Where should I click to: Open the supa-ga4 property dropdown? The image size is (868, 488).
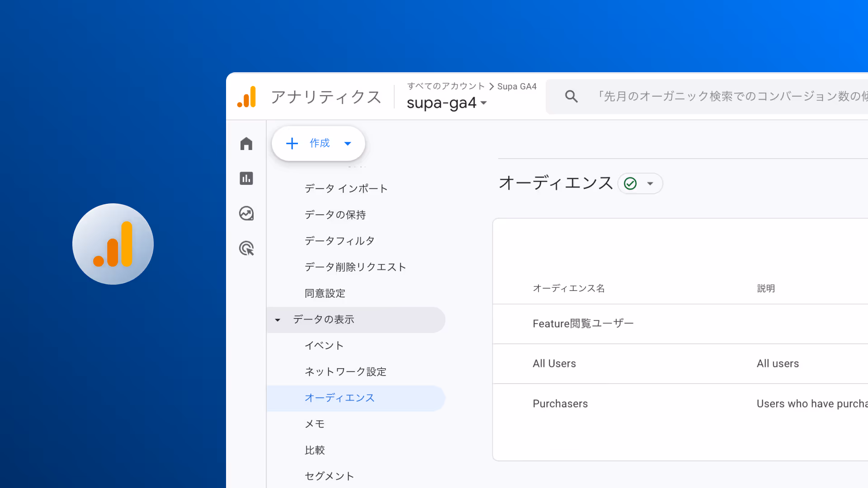pyautogui.click(x=447, y=103)
